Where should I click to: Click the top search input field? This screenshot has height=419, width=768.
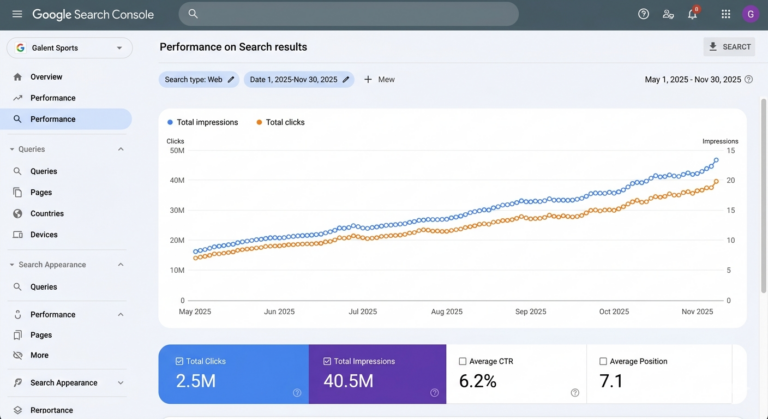point(349,14)
